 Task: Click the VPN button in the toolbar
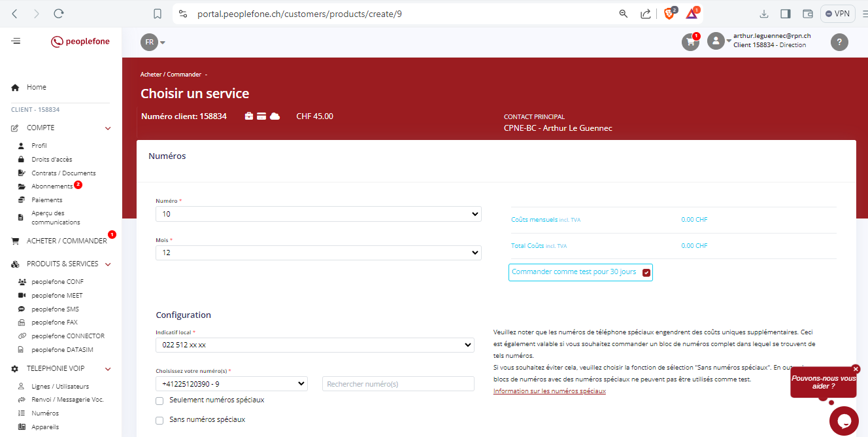[x=838, y=13]
